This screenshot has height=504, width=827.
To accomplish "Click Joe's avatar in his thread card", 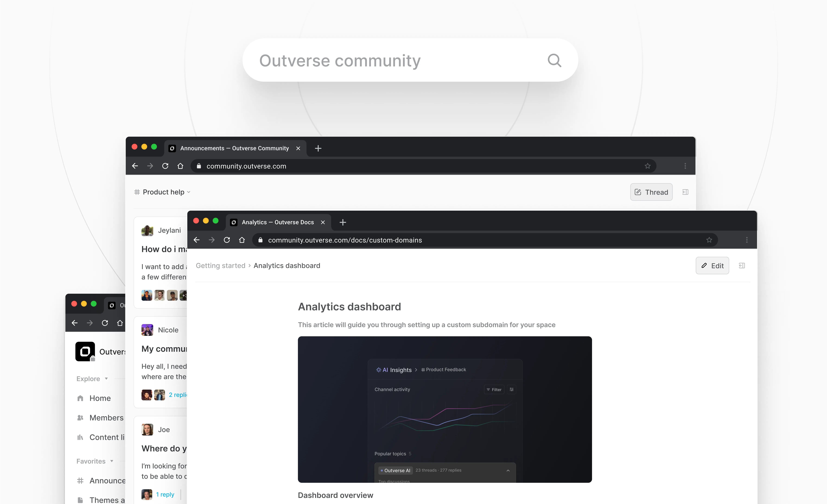I will 147,430.
